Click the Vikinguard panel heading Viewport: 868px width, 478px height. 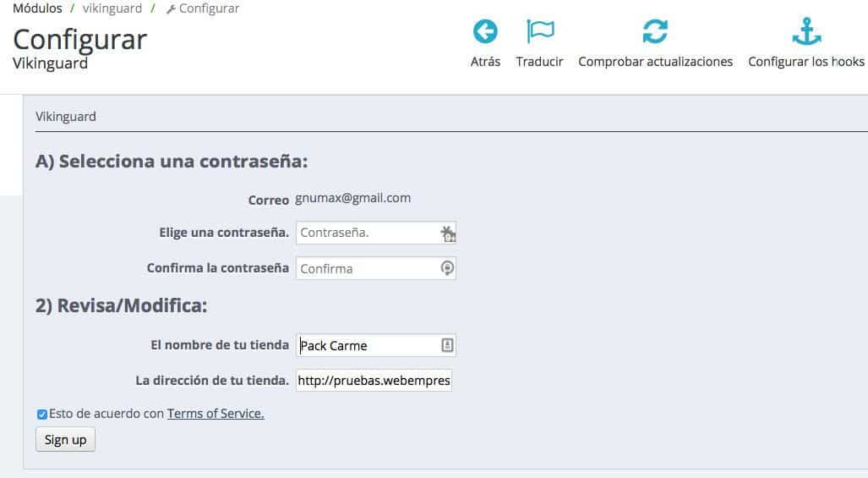point(66,116)
